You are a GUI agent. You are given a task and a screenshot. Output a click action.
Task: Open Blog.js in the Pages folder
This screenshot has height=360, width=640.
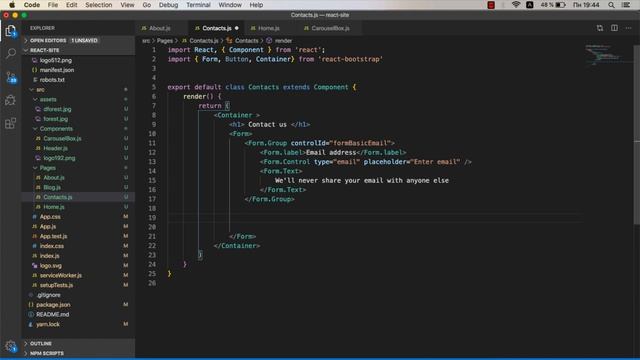tap(78, 187)
